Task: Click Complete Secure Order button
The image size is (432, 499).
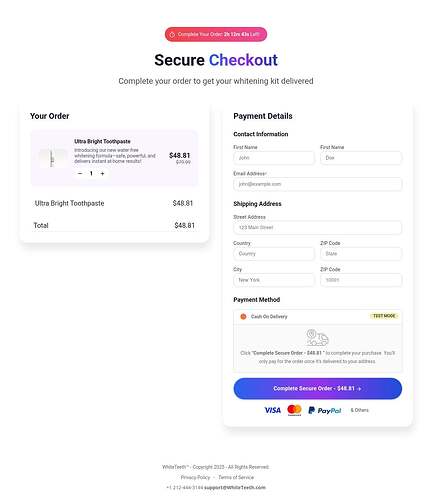Action: coord(318,389)
